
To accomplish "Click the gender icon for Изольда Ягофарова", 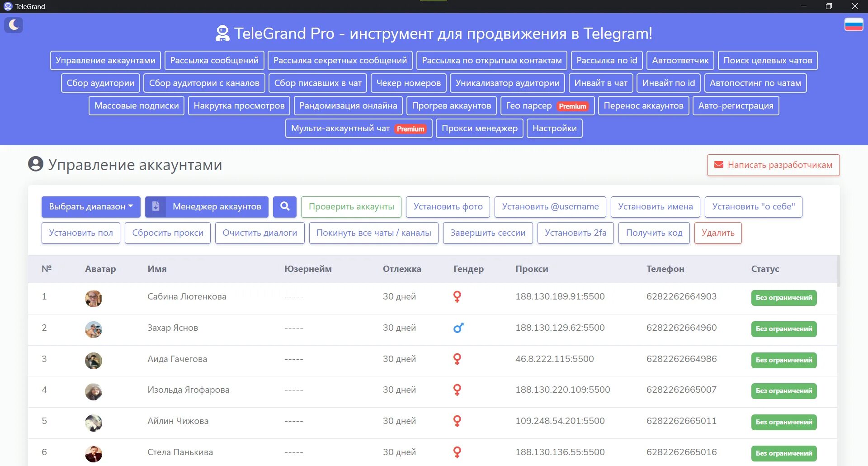I will [x=457, y=390].
